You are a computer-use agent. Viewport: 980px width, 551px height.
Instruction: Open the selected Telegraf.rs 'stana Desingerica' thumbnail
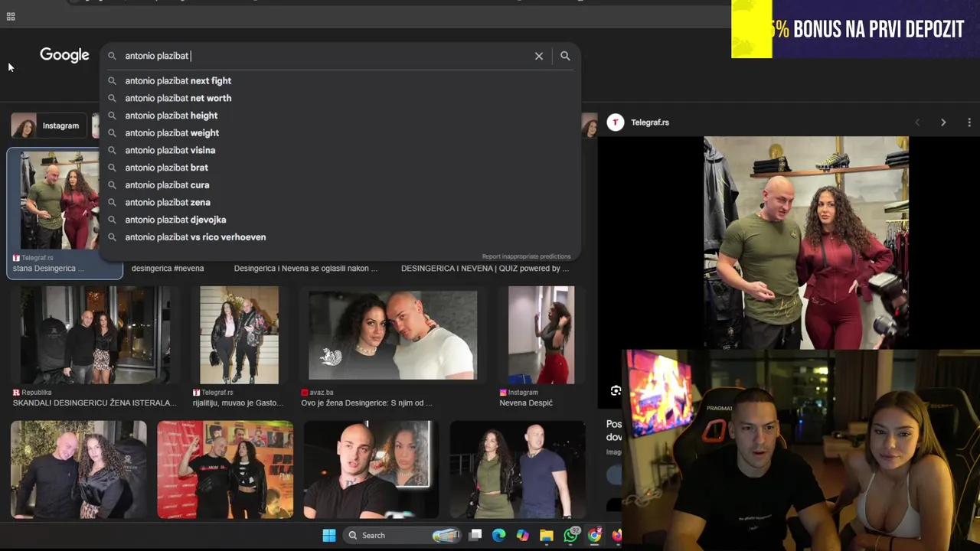click(x=60, y=201)
